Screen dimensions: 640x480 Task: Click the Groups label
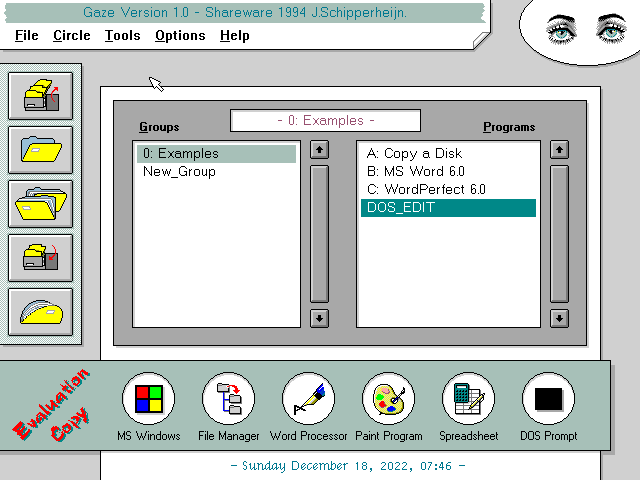point(159,127)
